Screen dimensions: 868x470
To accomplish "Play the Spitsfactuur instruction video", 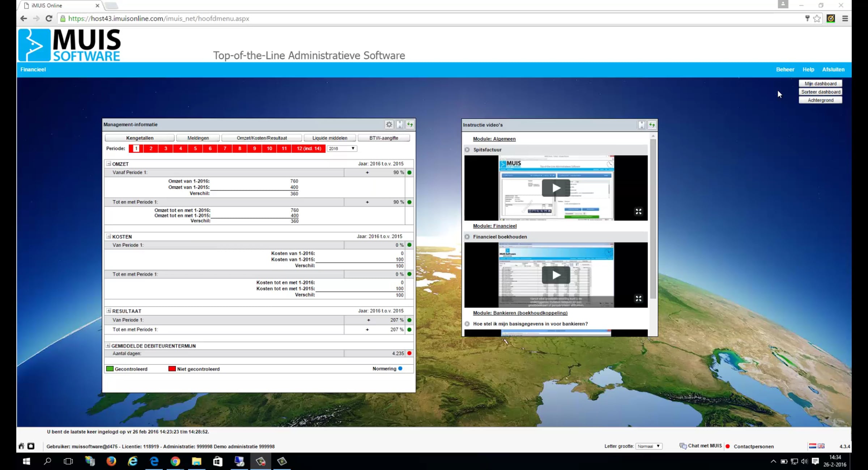I will point(556,188).
